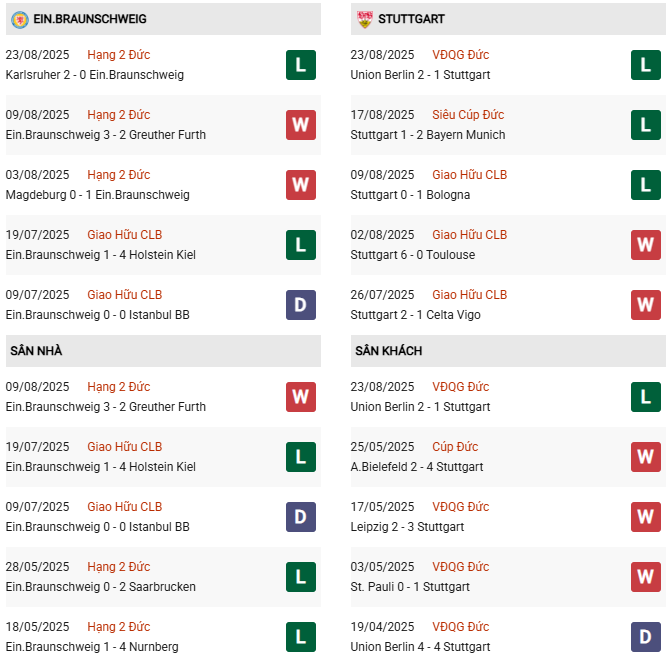Click W badge for Greuther Furth match under Ein.Braunschweig
Viewport: 666px width, 663px height.
click(300, 125)
